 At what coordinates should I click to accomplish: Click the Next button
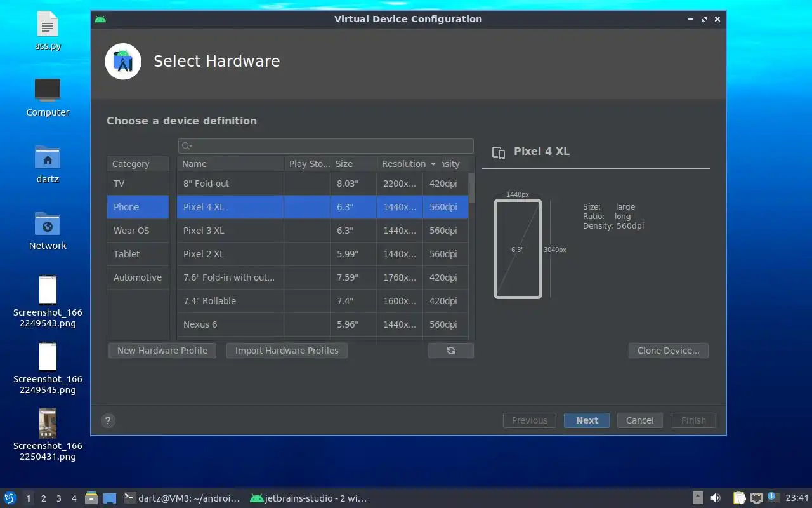[x=587, y=420]
